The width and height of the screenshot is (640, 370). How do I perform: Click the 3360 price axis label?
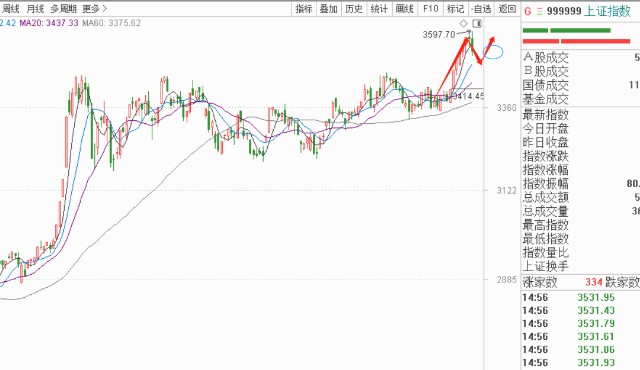pos(506,108)
